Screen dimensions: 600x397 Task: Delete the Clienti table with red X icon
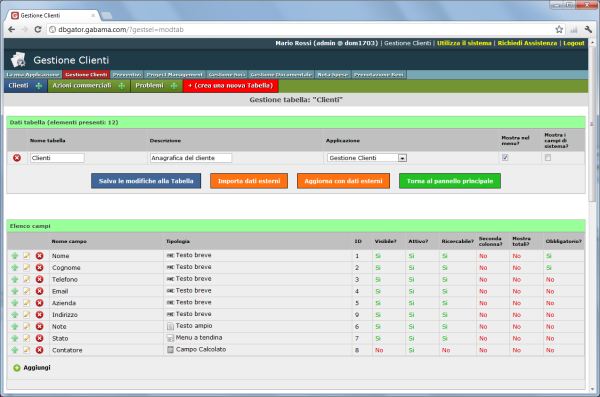pyautogui.click(x=17, y=158)
